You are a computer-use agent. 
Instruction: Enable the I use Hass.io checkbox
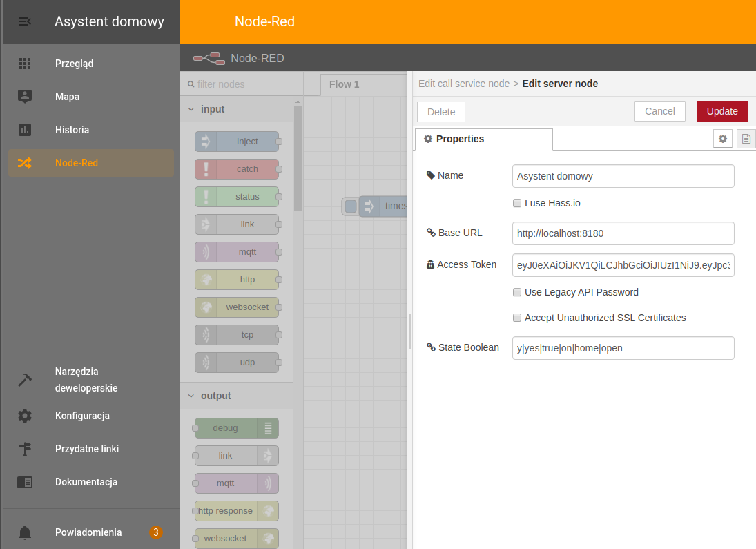(517, 203)
